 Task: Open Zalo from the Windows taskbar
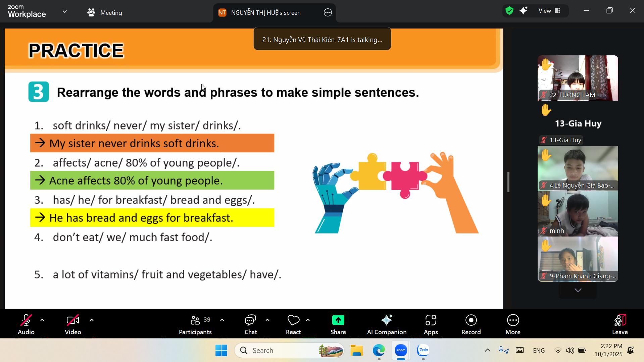pyautogui.click(x=423, y=351)
